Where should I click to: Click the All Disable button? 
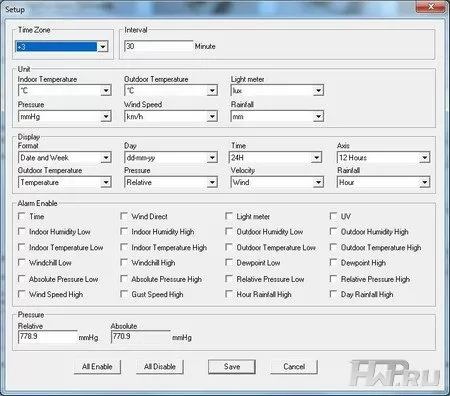coord(160,367)
